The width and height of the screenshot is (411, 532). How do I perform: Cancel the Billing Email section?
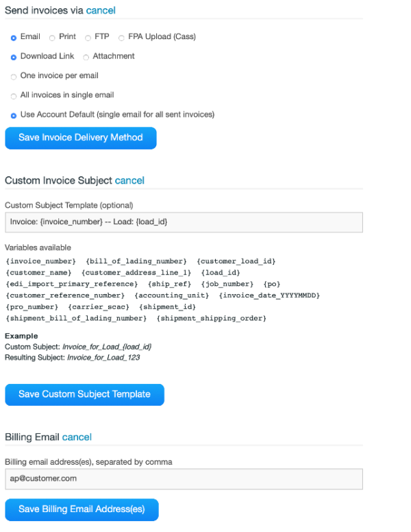pyautogui.click(x=77, y=437)
